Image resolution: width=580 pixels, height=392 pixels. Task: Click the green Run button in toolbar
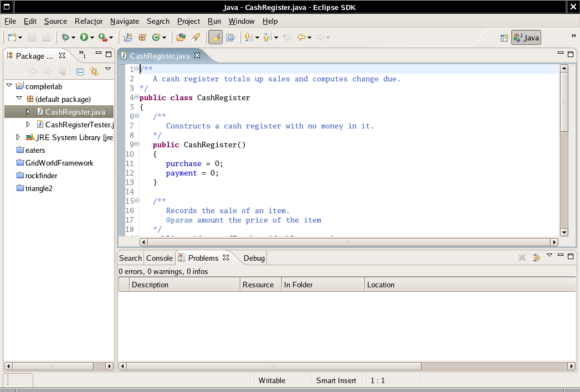point(84,38)
